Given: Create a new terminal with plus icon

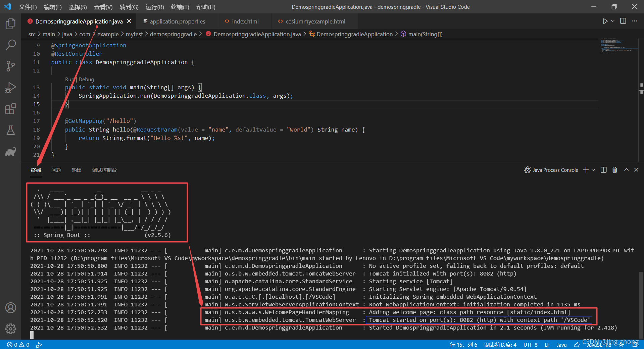Looking at the screenshot, I should (586, 170).
